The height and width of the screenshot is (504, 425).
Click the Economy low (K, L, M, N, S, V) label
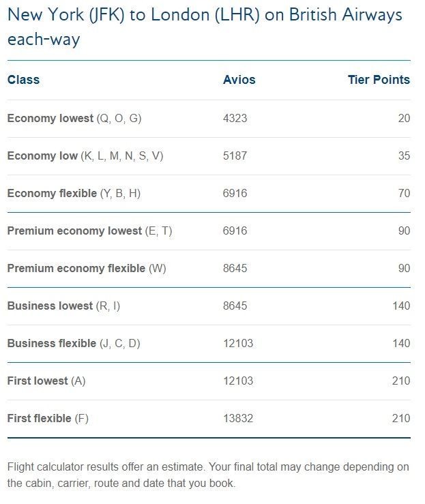pyautogui.click(x=85, y=155)
